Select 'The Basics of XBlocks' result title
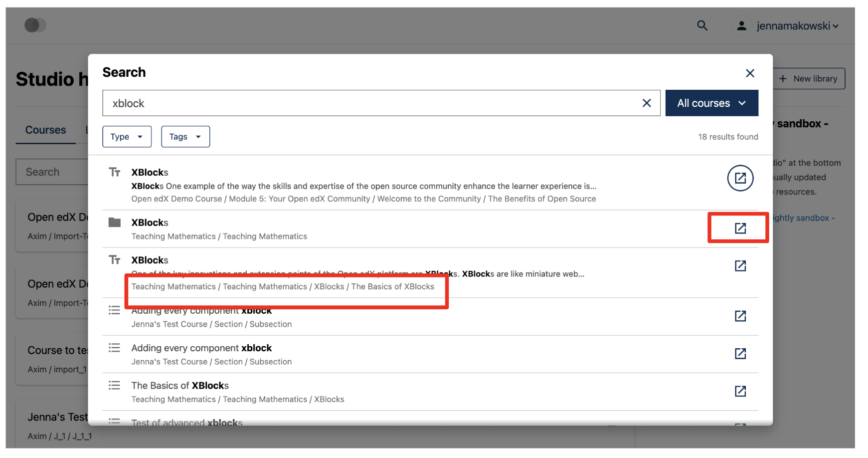The width and height of the screenshot is (868, 458). [180, 386]
